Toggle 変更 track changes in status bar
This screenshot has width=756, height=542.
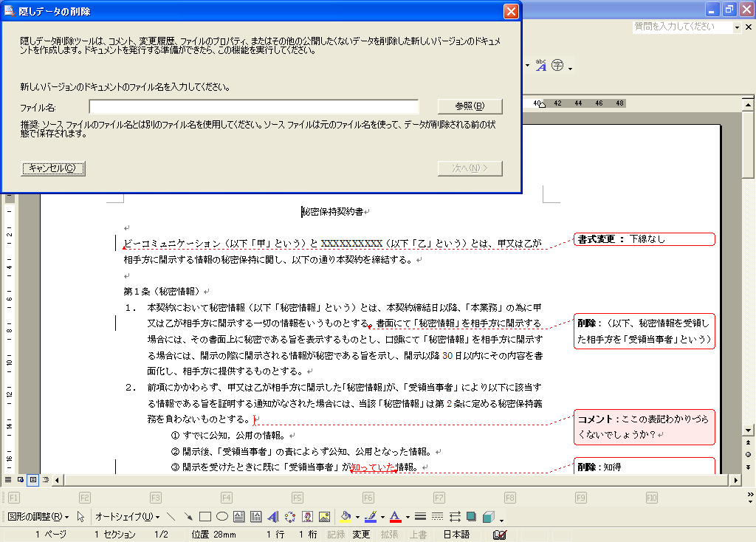361,535
